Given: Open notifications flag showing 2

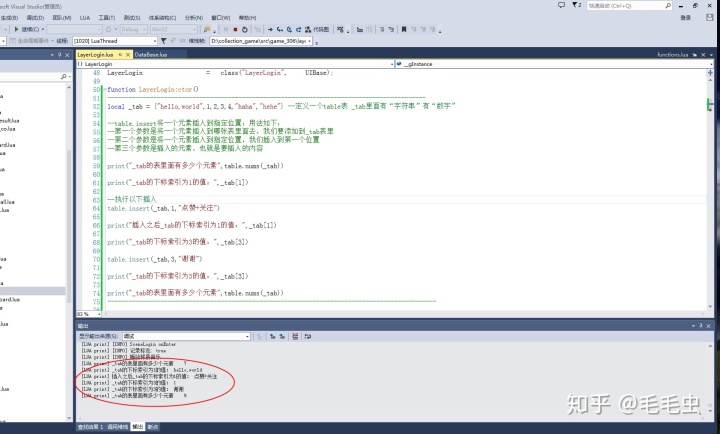Looking at the screenshot, I should tap(576, 5).
